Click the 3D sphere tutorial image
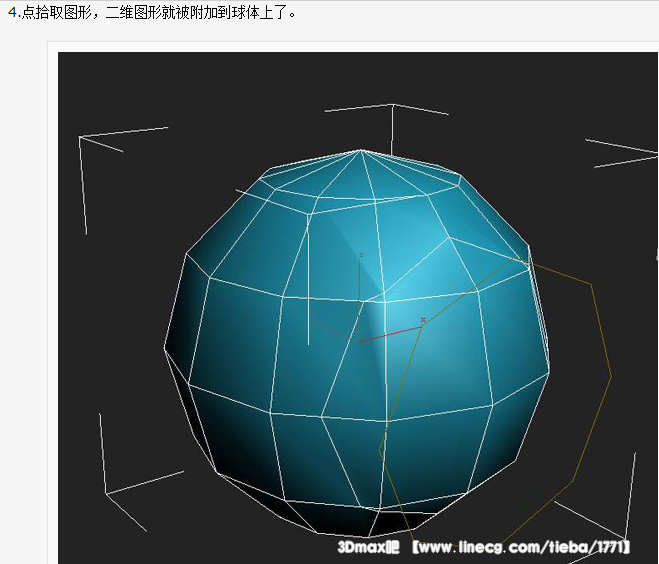Screen dimensions: 659x564 (x=358, y=308)
